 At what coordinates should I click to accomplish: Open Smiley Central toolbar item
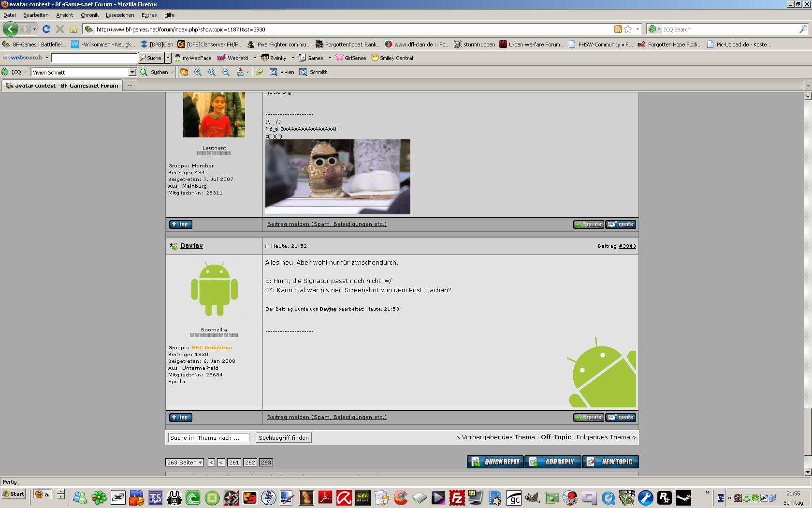coord(392,58)
